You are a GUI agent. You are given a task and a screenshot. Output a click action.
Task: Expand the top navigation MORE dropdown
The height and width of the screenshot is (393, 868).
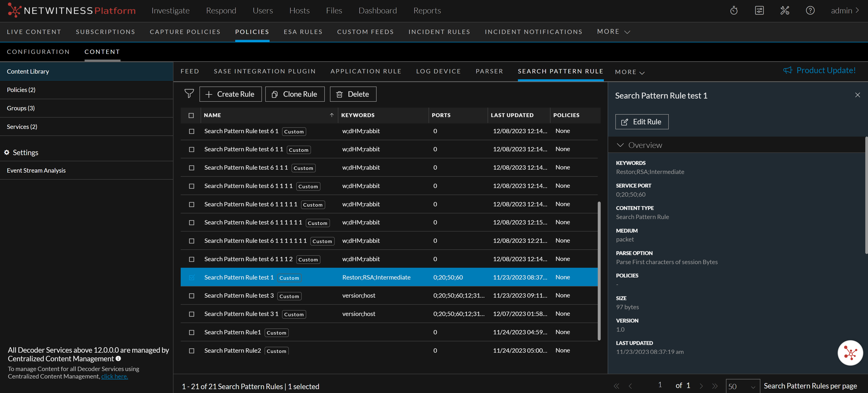tap(613, 32)
